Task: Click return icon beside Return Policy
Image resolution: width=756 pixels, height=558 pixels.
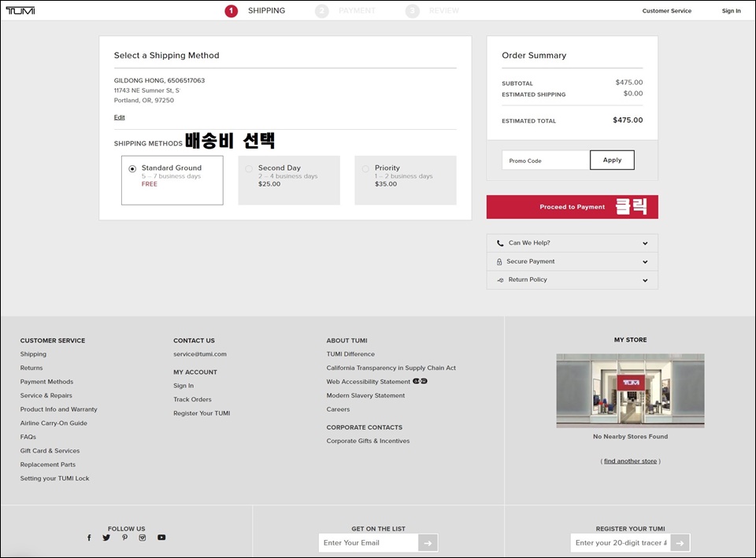Action: point(500,280)
